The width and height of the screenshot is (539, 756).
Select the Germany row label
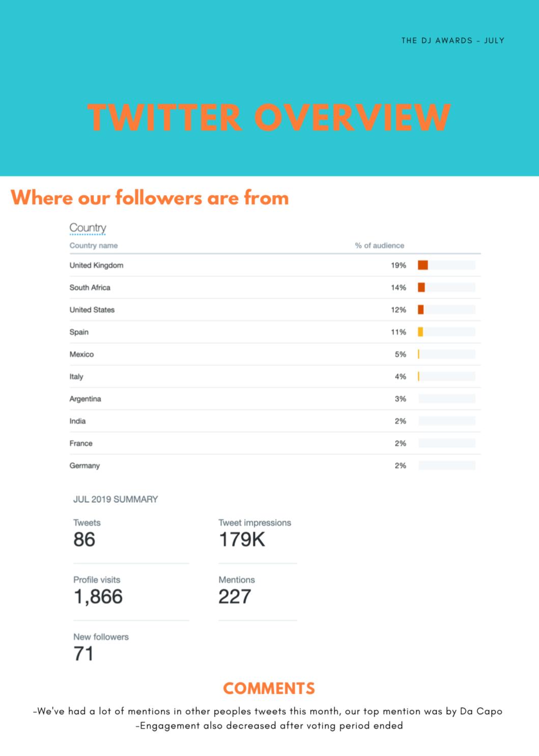click(x=84, y=466)
